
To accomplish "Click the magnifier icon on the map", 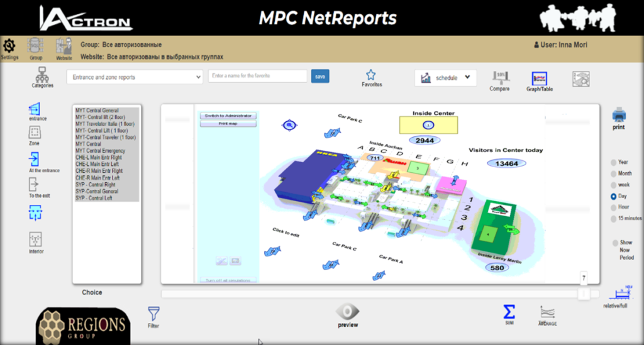I will pyautogui.click(x=289, y=124).
